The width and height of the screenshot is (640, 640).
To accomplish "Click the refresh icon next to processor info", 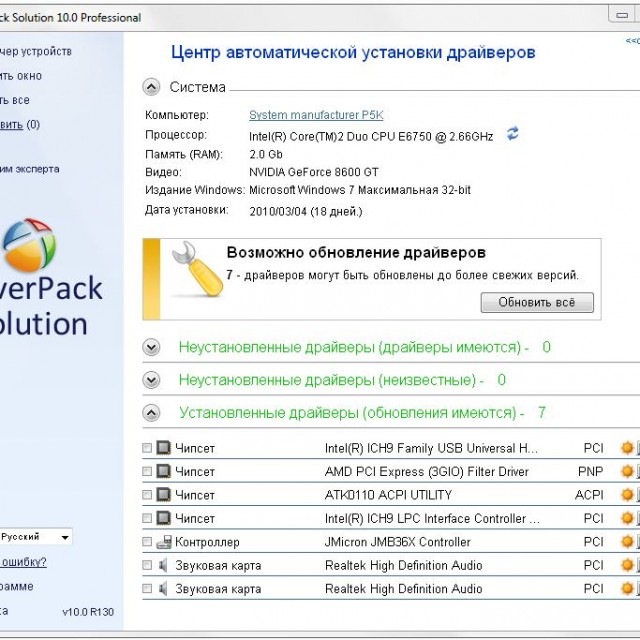I will pyautogui.click(x=513, y=134).
